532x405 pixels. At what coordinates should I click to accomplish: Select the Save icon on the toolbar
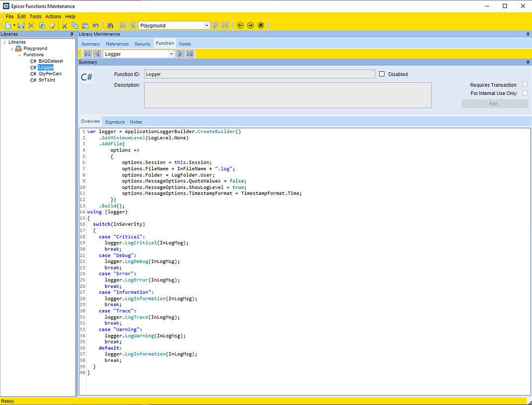pyautogui.click(x=21, y=25)
